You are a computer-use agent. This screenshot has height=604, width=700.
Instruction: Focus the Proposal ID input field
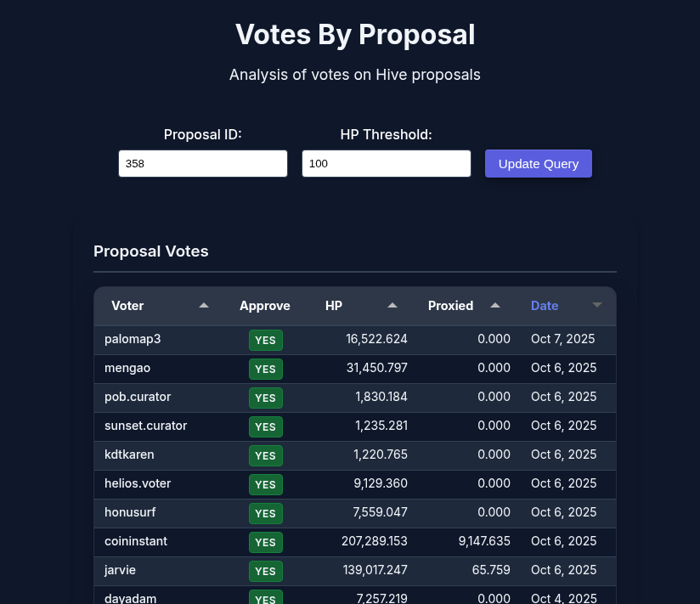coord(203,164)
